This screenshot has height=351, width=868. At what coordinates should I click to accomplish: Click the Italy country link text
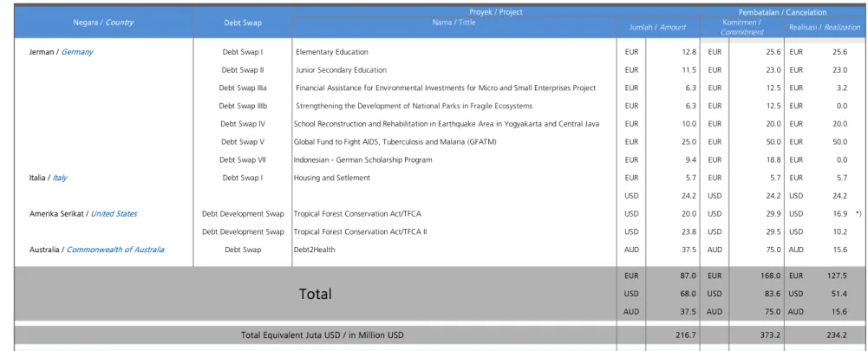60,178
